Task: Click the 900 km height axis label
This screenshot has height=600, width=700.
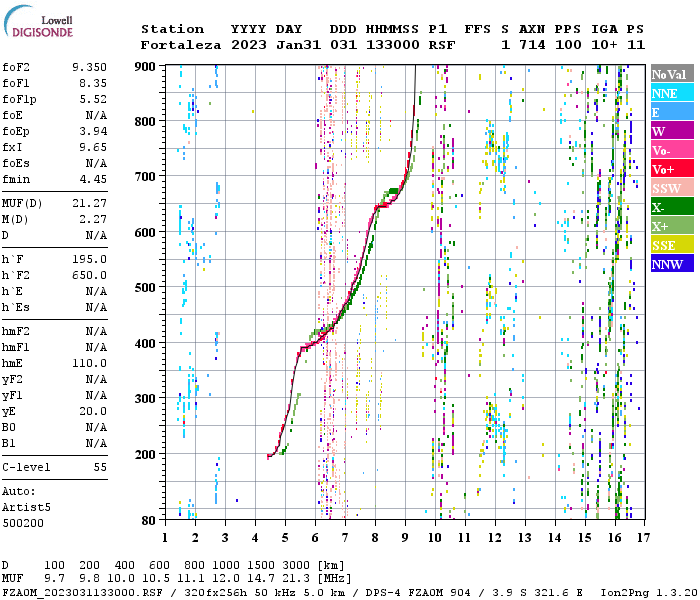Action: pos(147,67)
